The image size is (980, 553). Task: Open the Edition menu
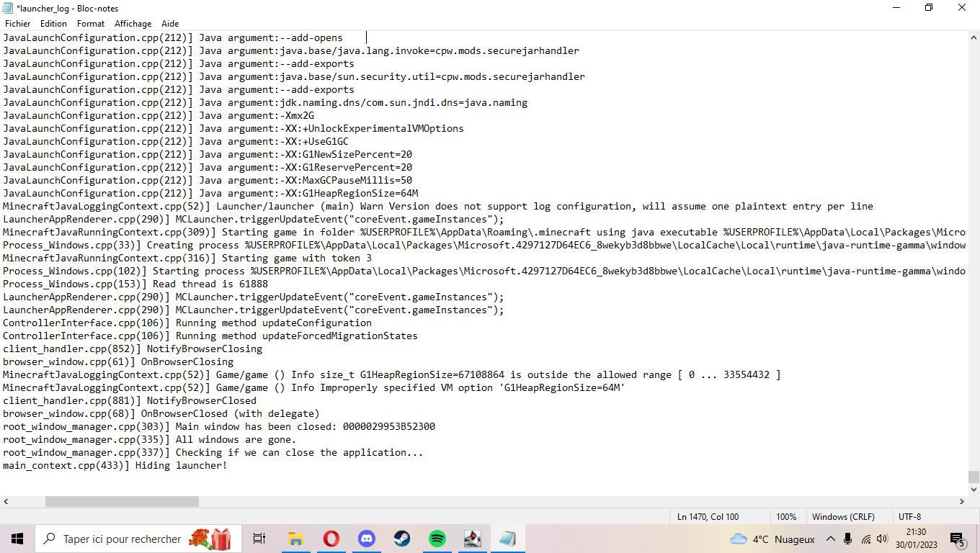pyautogui.click(x=53, y=24)
